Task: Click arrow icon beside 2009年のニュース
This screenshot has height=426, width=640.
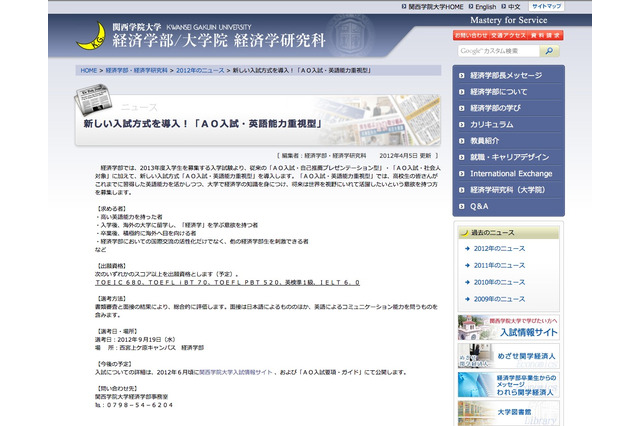Action: pyautogui.click(x=467, y=299)
